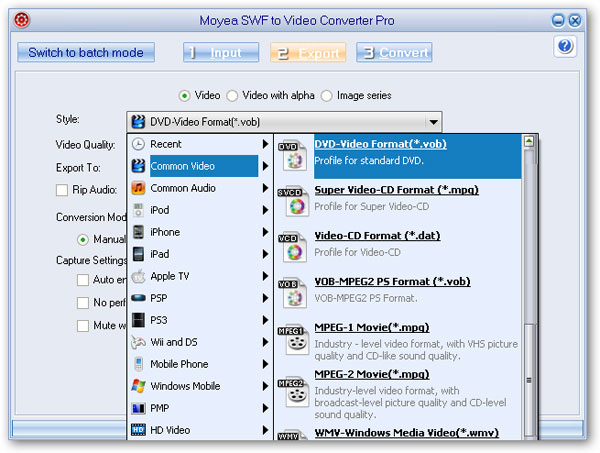The height and width of the screenshot is (453, 600).
Task: Click the clock icon next to Recent
Action: click(x=138, y=144)
